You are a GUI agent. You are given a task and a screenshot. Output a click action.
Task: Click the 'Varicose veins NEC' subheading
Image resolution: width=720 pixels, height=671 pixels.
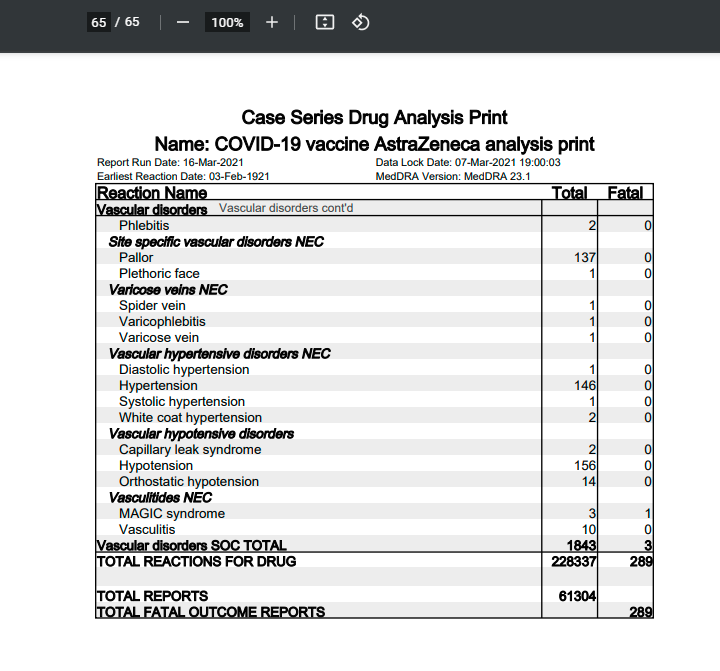tap(168, 290)
